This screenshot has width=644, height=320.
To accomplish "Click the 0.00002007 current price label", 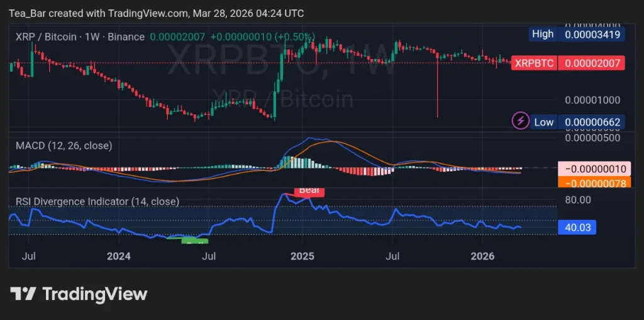I will pyautogui.click(x=592, y=63).
